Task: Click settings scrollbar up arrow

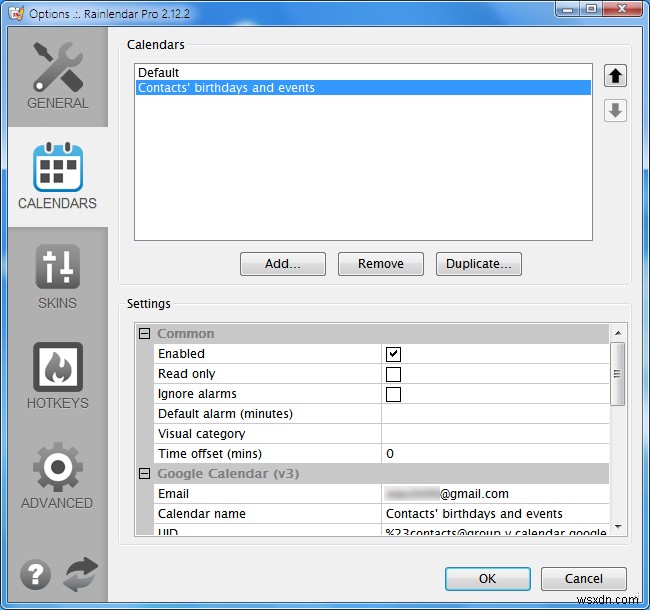Action: 618,333
